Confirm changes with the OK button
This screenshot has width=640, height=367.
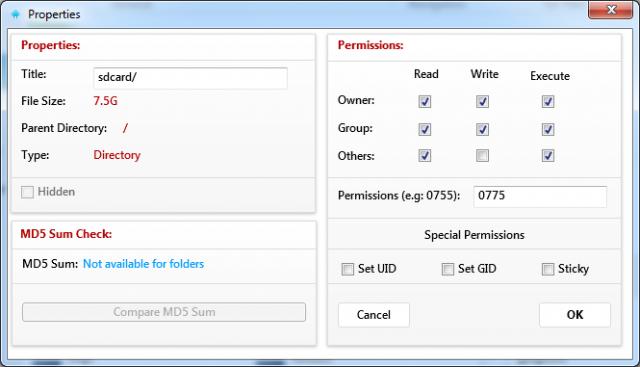click(x=575, y=315)
